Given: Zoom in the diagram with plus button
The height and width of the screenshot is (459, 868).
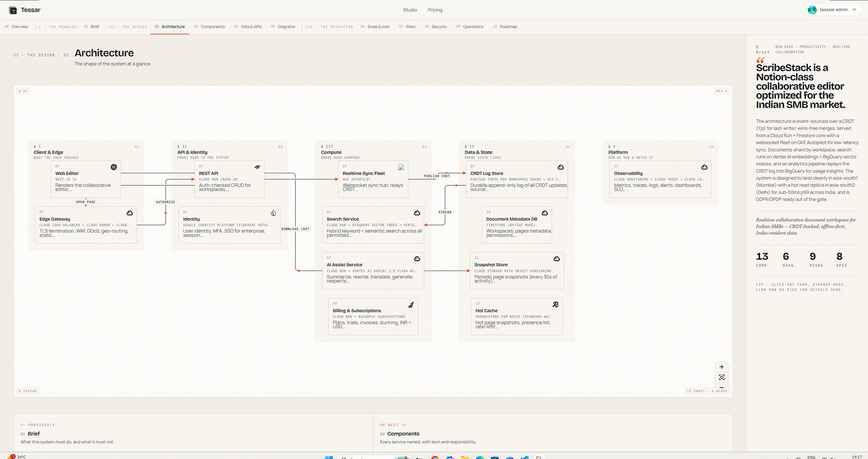Looking at the screenshot, I should click(x=722, y=367).
